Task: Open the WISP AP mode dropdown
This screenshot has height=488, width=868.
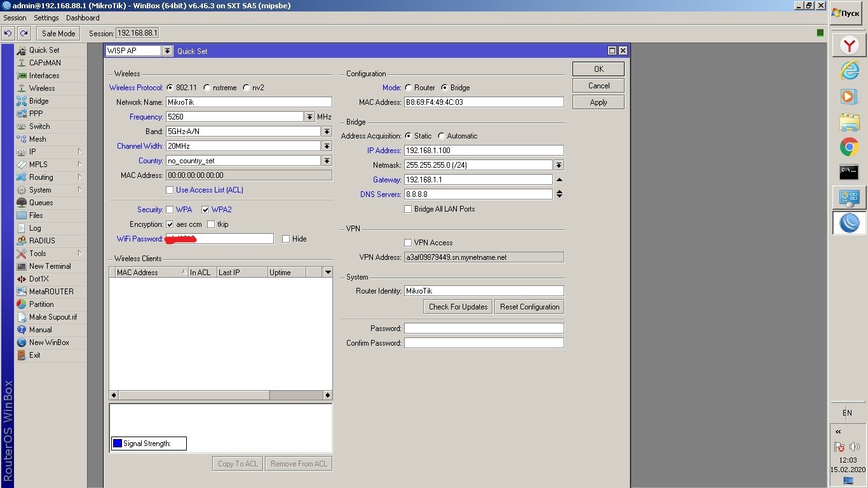Action: (167, 51)
